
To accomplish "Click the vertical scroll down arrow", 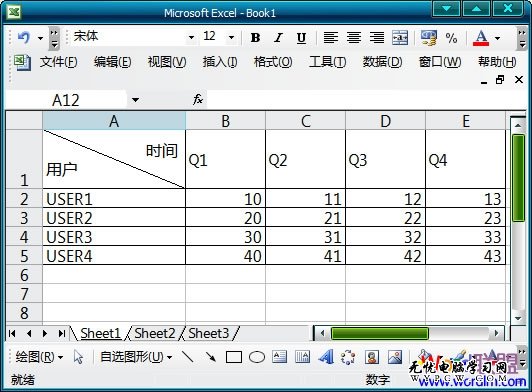I will (518, 318).
